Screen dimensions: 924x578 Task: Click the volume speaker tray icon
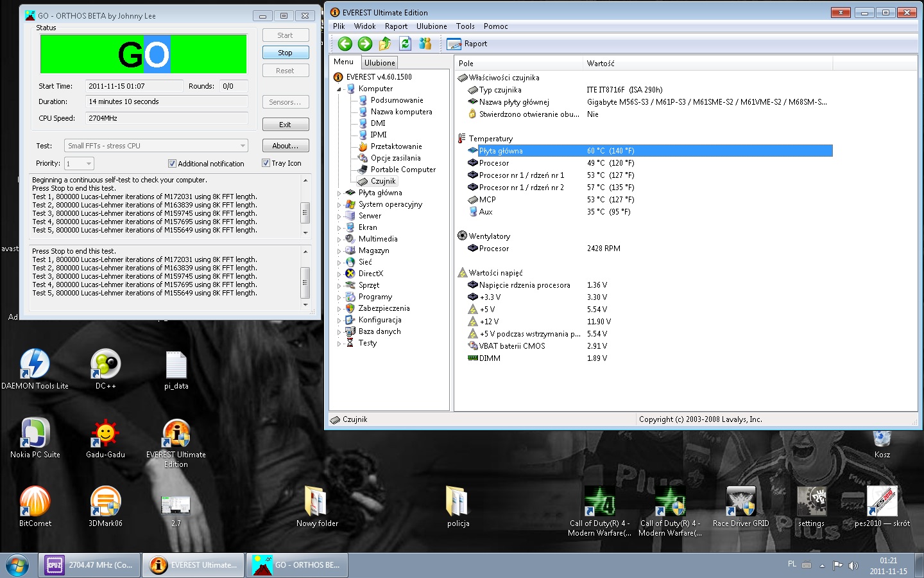pos(853,566)
